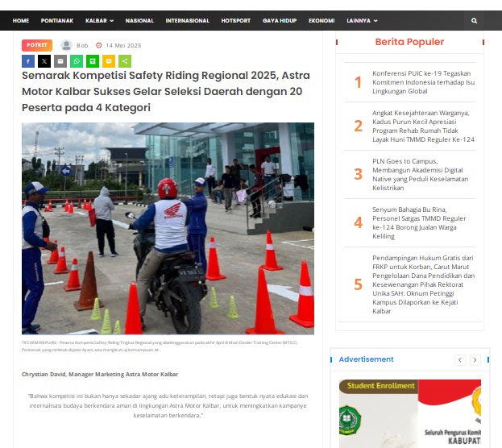Open popular news Pendampingan Hukum Gratis

click(x=423, y=284)
